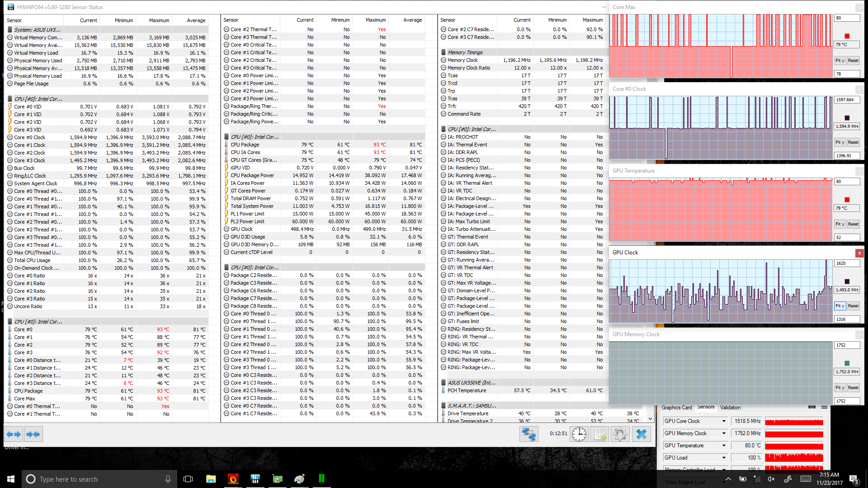Toggle muted volume icon in system tray
868x488 pixels.
pos(771,479)
